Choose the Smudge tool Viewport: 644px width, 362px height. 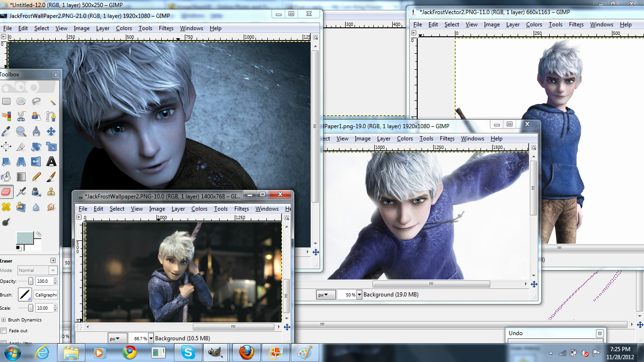pos(51,206)
